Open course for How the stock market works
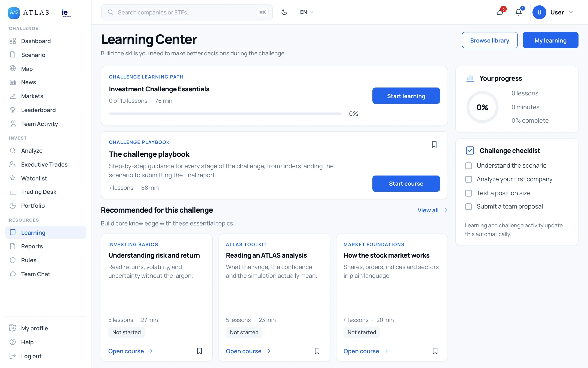The image size is (588, 368). coord(366,351)
